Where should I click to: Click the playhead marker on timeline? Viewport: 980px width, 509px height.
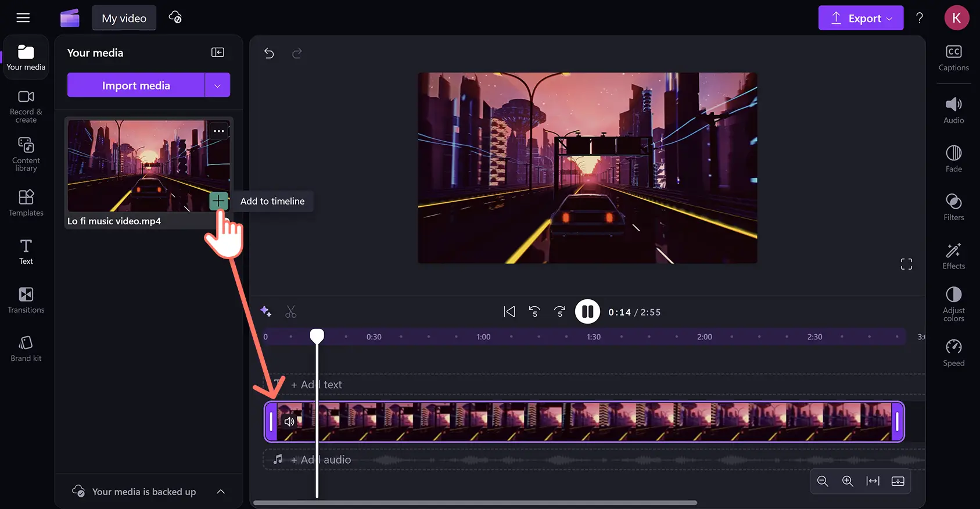coord(317,336)
